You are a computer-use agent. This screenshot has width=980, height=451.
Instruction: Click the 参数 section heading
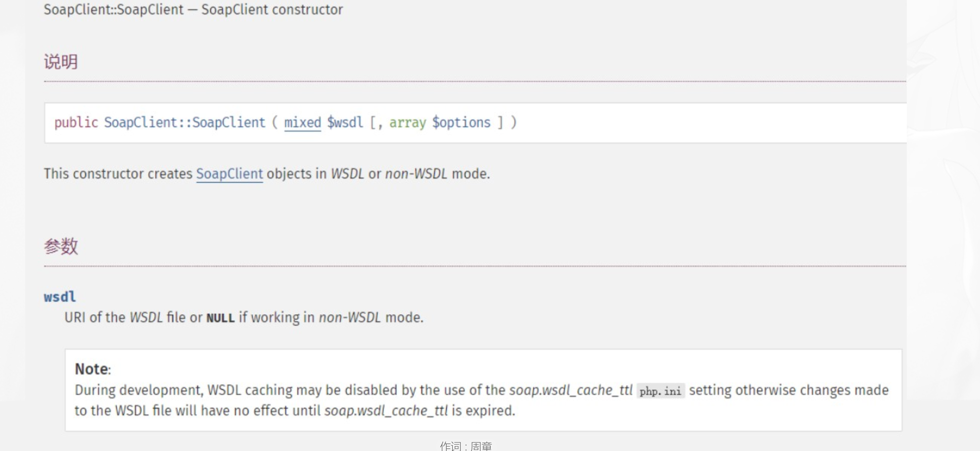(x=61, y=246)
